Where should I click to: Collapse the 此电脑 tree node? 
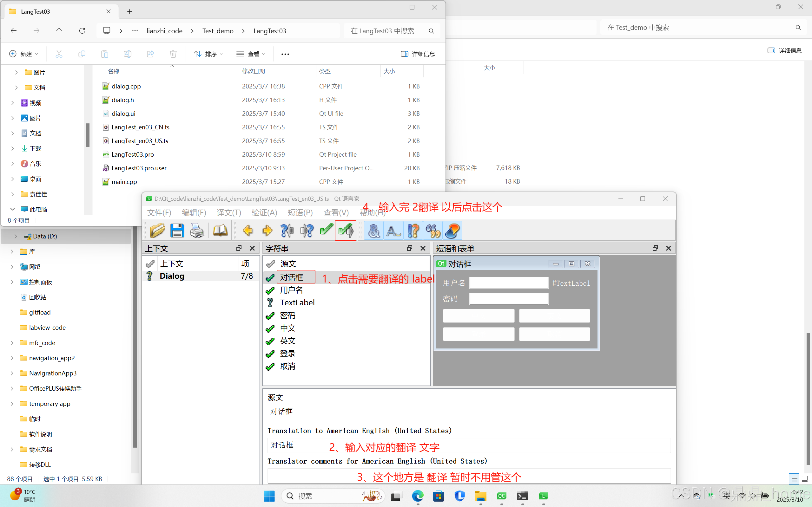tap(12, 209)
